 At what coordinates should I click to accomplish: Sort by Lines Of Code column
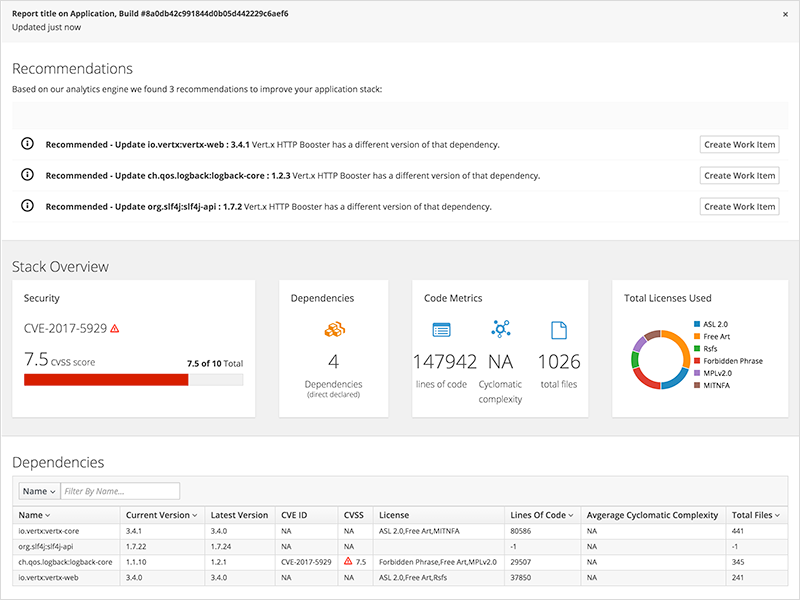click(541, 515)
